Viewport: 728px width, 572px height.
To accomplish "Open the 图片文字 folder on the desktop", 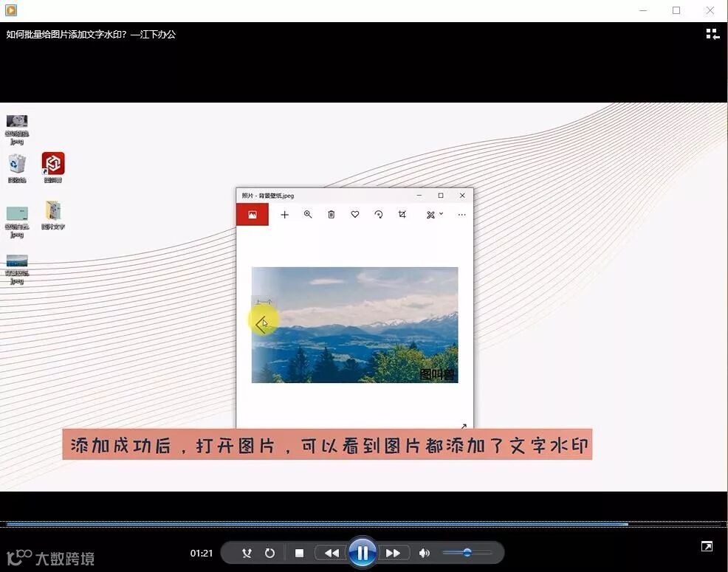I will 53,215.
